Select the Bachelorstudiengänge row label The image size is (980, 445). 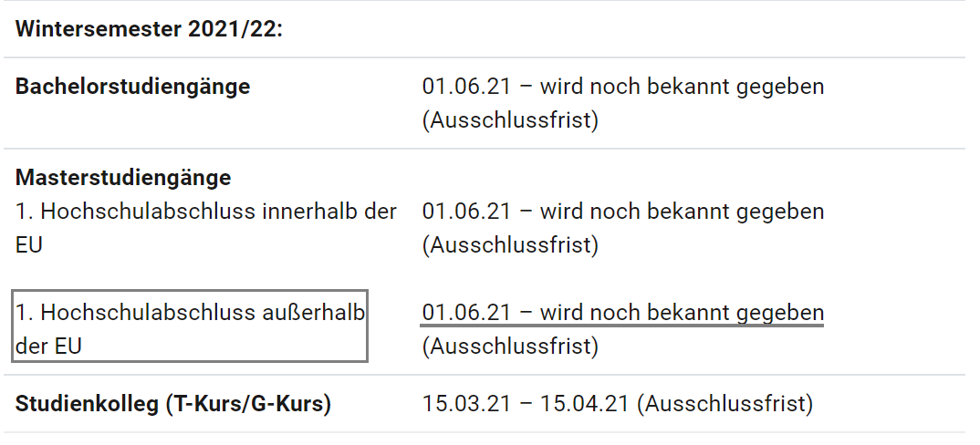tap(132, 87)
